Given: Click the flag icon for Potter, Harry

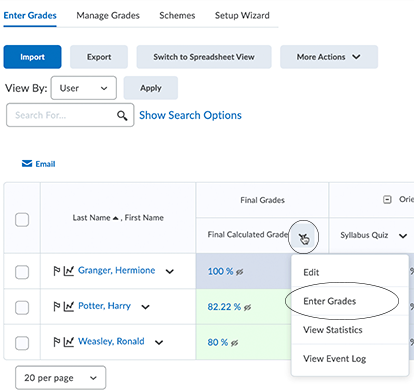Looking at the screenshot, I should [57, 306].
